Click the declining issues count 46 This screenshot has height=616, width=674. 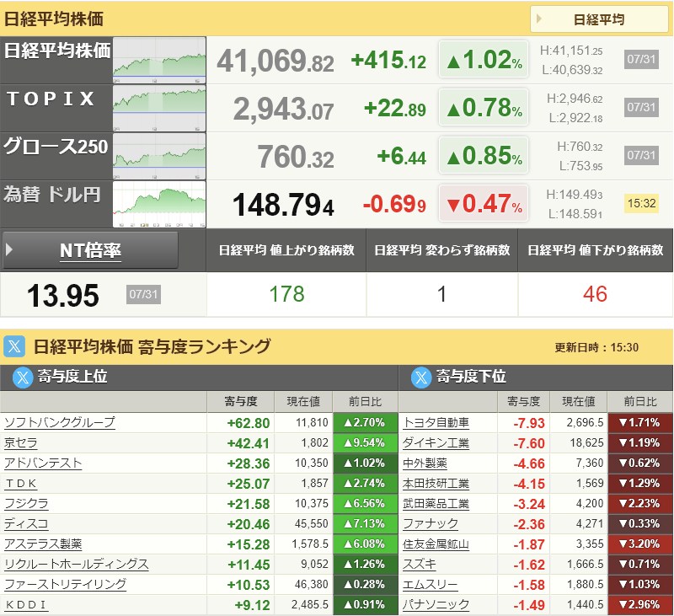[x=595, y=294]
